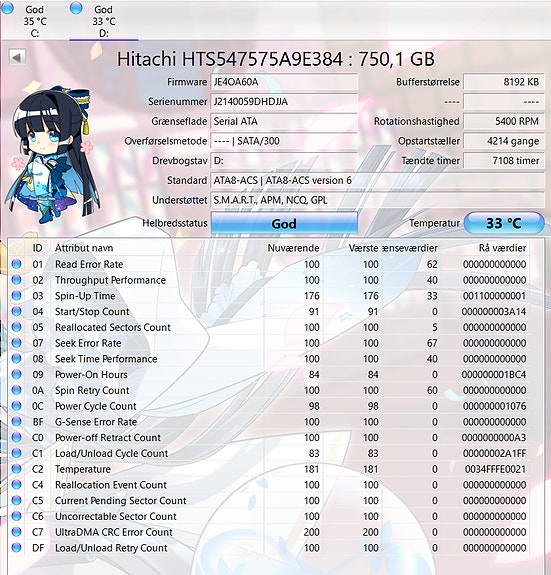Click the Rå værdier column header
The image size is (551, 575).
tap(502, 248)
